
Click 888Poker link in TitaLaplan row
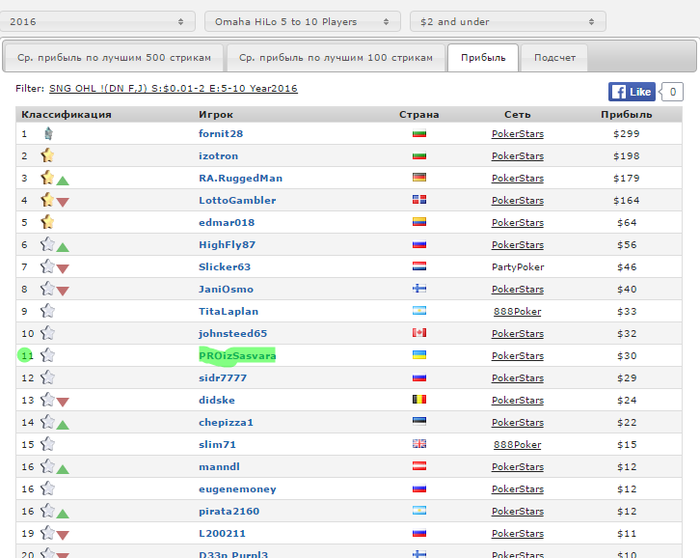(x=517, y=311)
